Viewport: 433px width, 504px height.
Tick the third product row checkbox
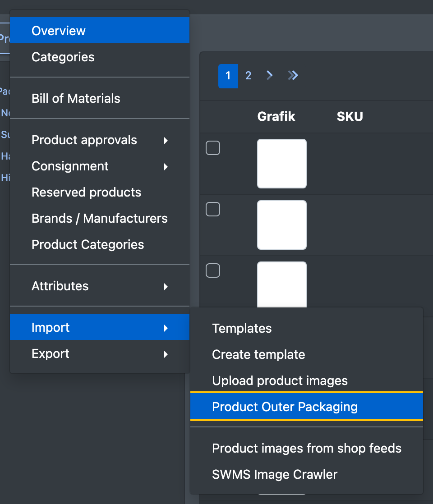coord(213,270)
